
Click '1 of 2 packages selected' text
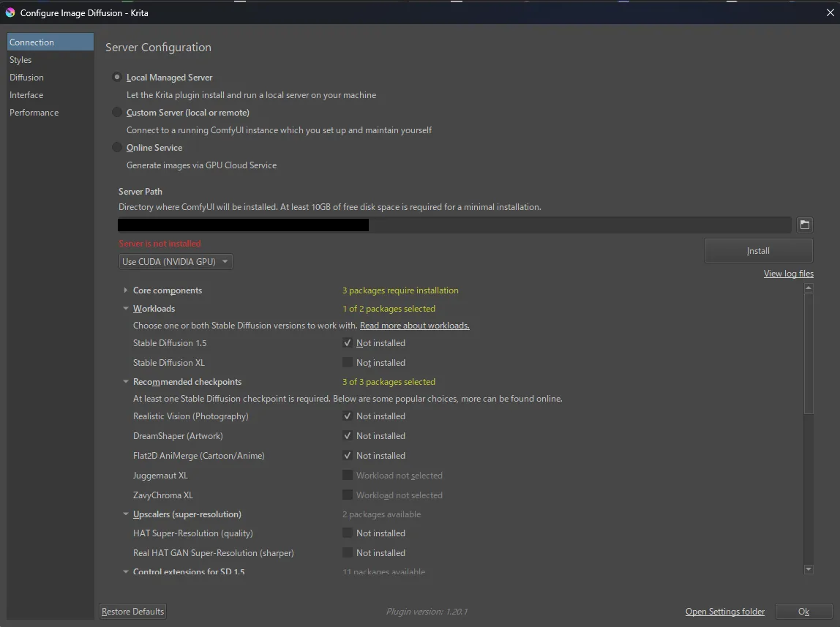389,309
